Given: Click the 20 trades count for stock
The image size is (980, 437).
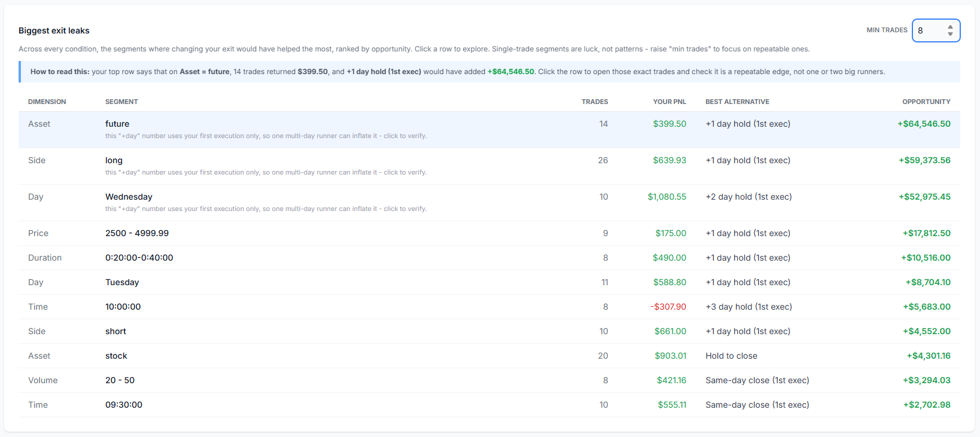Looking at the screenshot, I should click(x=603, y=356).
